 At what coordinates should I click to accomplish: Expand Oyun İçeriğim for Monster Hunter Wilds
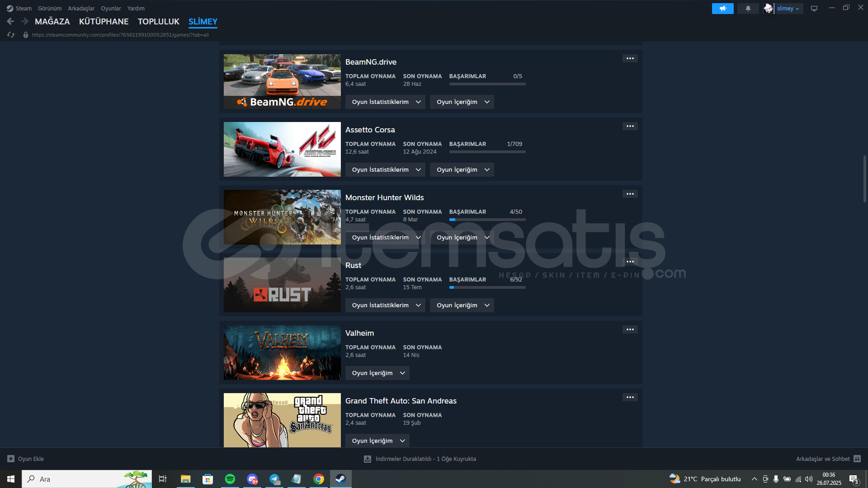[x=462, y=238]
